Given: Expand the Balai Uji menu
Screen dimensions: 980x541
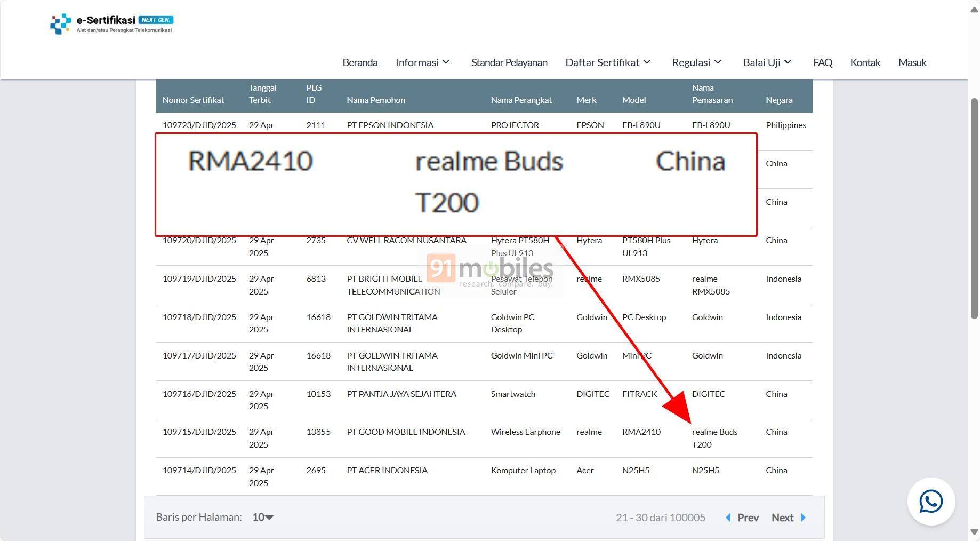Looking at the screenshot, I should tap(767, 62).
